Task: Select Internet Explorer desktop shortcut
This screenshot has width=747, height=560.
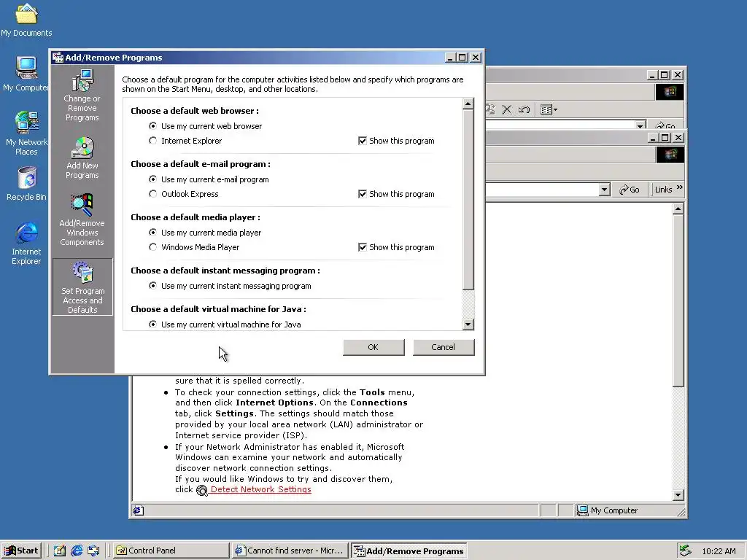Action: click(x=27, y=244)
